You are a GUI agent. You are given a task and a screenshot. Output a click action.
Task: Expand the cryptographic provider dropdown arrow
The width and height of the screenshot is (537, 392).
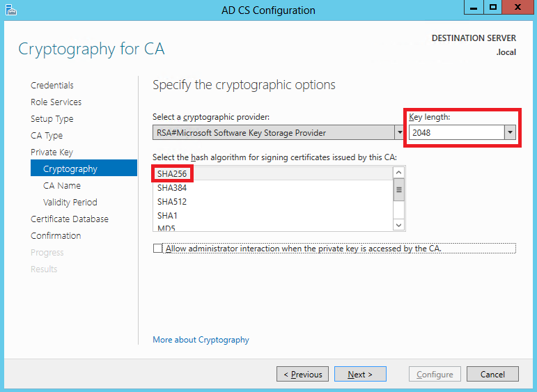[x=399, y=132]
